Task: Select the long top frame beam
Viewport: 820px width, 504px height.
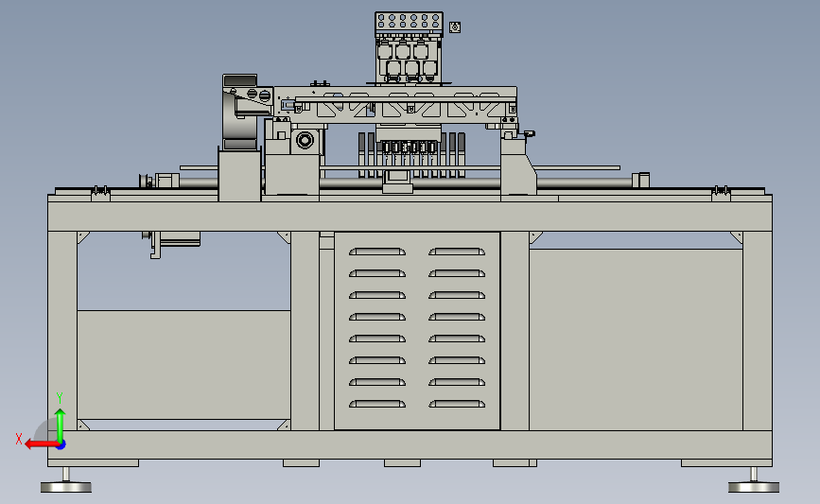Action: coord(410,216)
